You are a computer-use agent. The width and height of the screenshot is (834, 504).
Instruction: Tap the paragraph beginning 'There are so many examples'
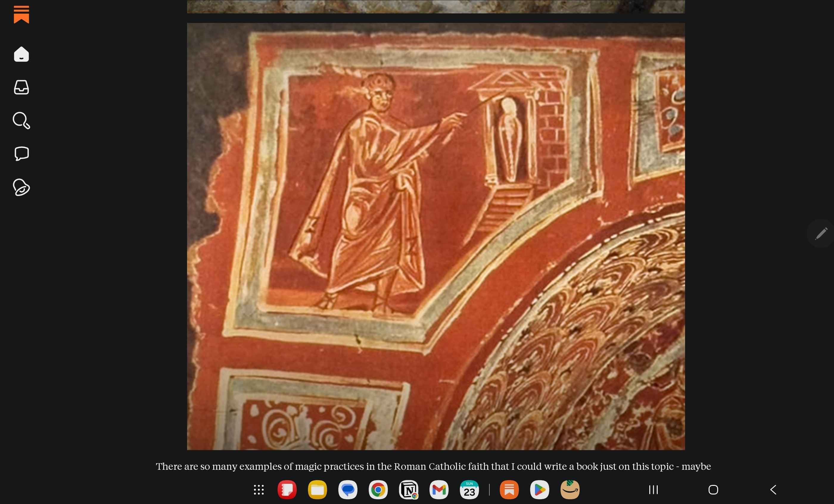433,466
